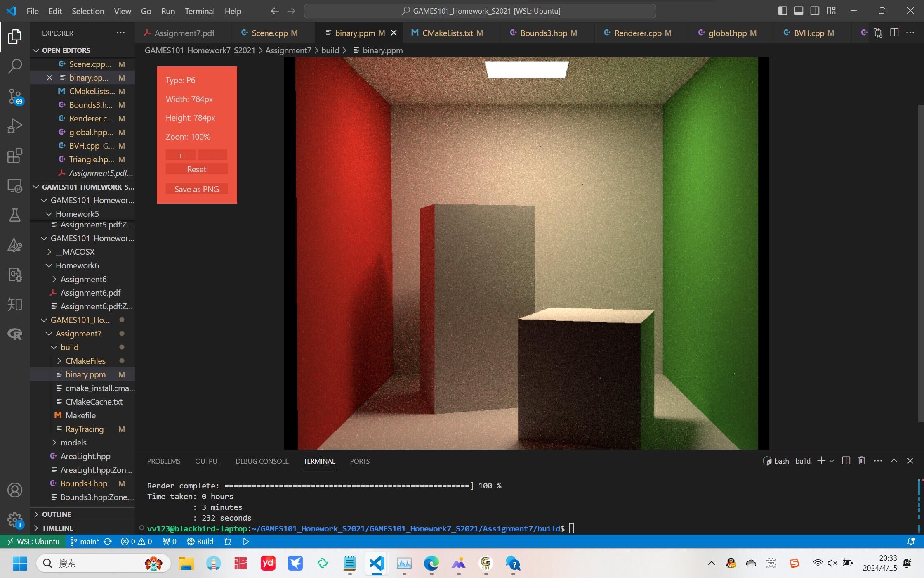Click the editor vertical scrollbar
The width and height of the screenshot is (924, 578).
point(921,263)
